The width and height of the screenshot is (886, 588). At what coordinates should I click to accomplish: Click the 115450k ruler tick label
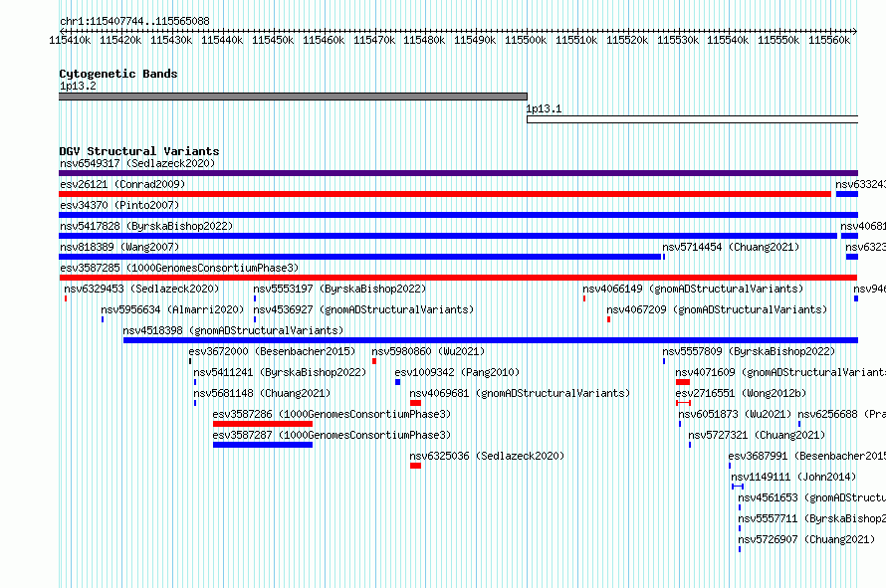[273, 40]
